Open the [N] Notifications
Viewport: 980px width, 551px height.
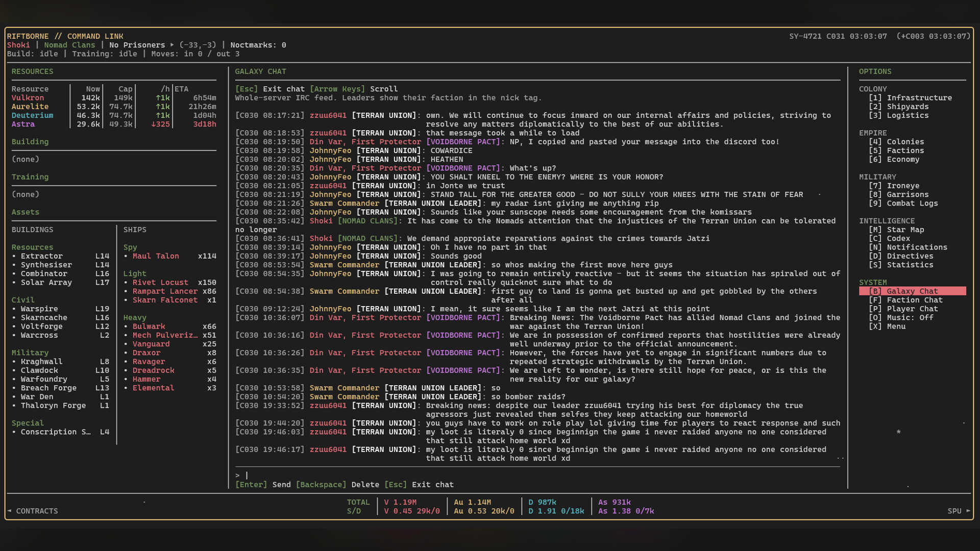908,247
